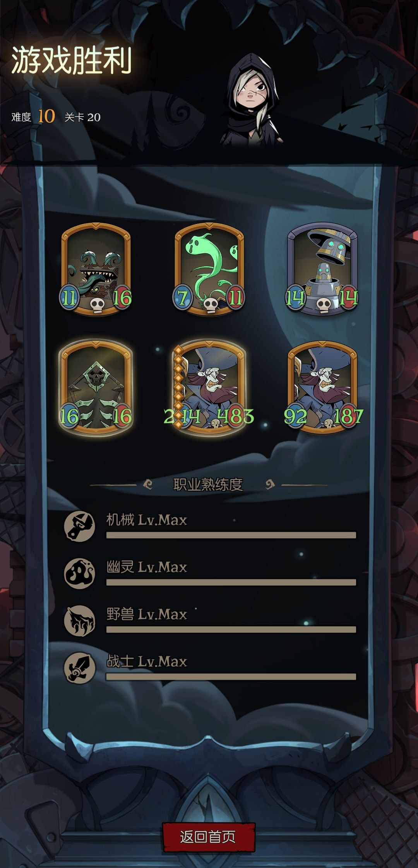This screenshot has width=418, height=868.
Task: Select the treasure chest mimic card
Action: point(96,269)
